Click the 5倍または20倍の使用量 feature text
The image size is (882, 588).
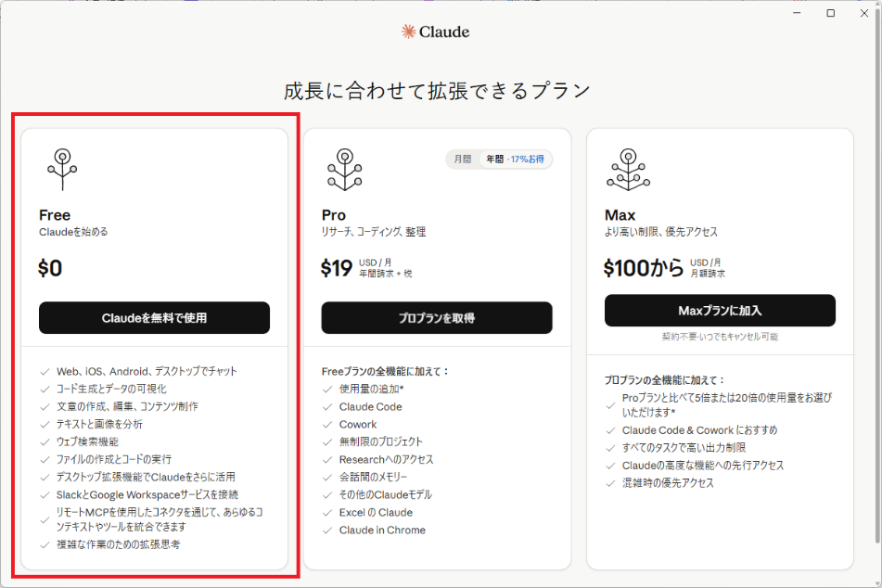[727, 405]
